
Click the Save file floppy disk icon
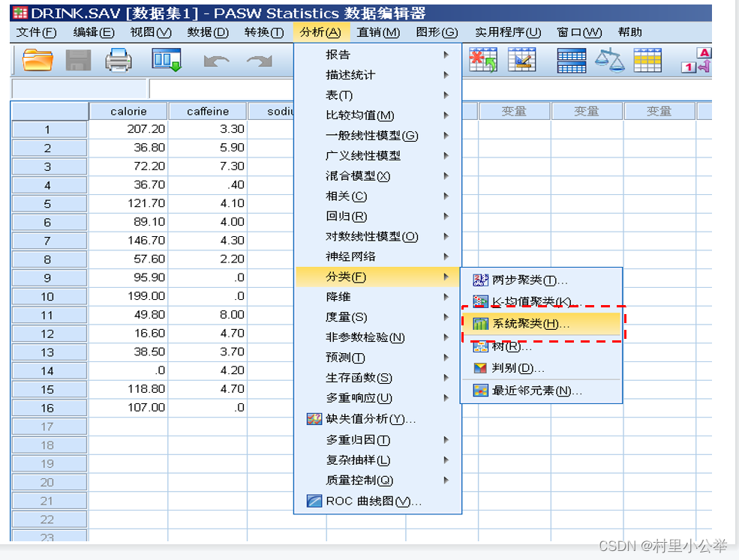[x=79, y=61]
